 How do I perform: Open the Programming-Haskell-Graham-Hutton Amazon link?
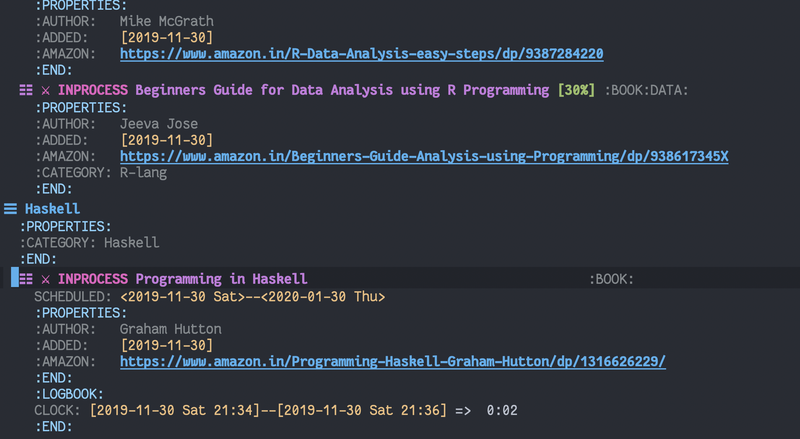pos(393,361)
